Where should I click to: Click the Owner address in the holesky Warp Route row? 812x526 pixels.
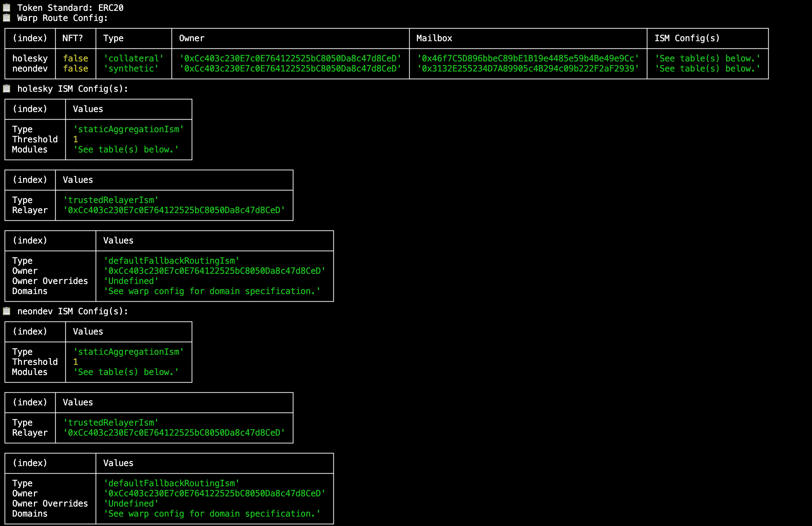pos(290,59)
